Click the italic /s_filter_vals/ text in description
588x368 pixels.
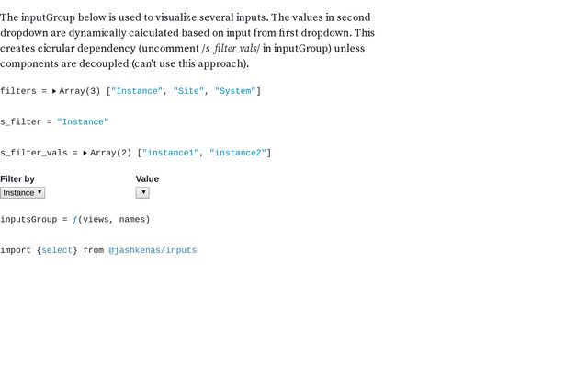pos(230,48)
